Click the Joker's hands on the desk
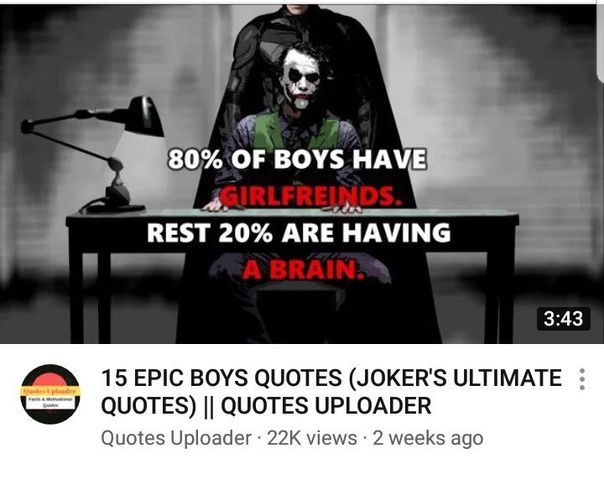Viewport: 604px width, 490px height. [283, 208]
